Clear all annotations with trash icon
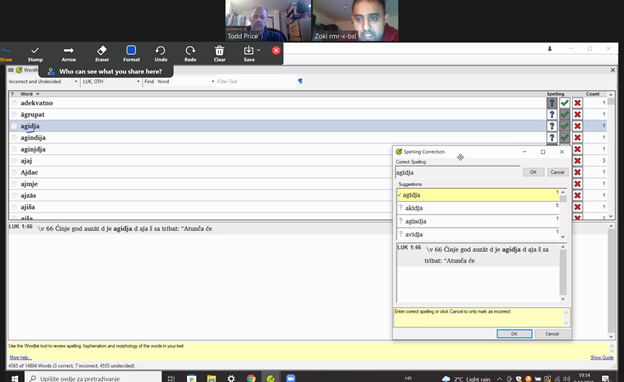624x382 pixels. coord(220,54)
